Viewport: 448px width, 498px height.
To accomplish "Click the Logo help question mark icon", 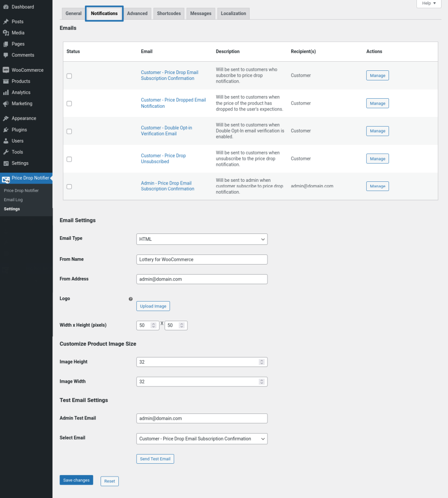I will point(131,299).
